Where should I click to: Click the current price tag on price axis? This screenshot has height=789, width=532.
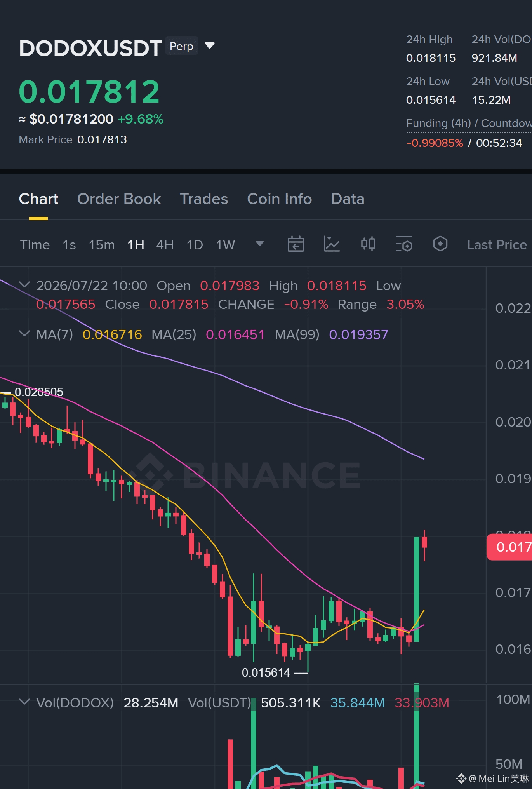pos(509,547)
